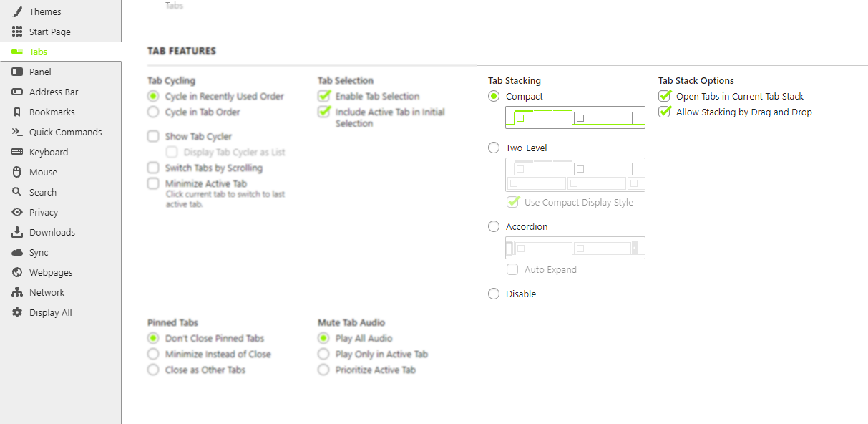Click the Accordion stacking preview thumbnail
This screenshot has height=424, width=868.
pos(575,248)
